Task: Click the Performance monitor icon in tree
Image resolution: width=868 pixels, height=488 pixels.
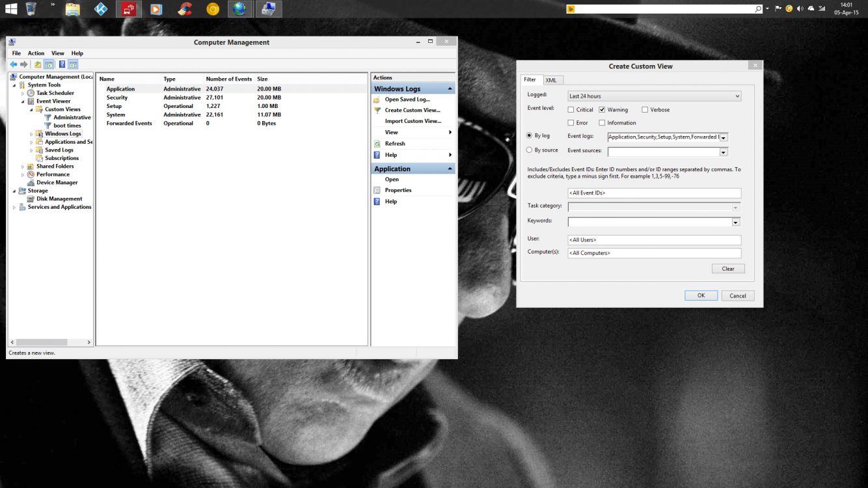Action: click(x=31, y=174)
